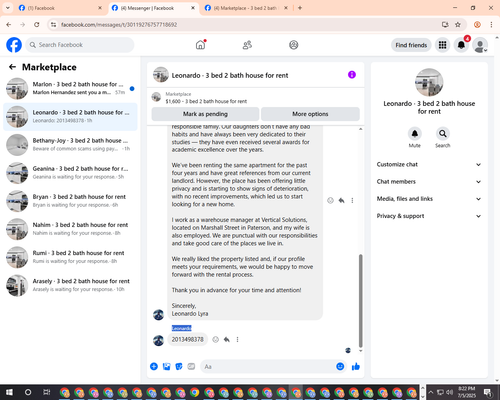Image resolution: width=500 pixels, height=400 pixels.
Task: Open a new browser tab
Action: tap(300, 8)
